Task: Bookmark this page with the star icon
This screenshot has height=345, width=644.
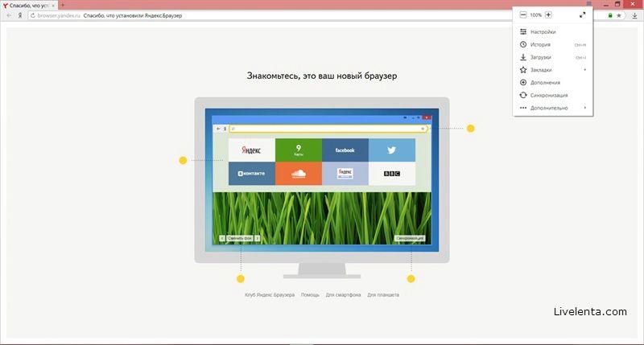Action: point(619,15)
